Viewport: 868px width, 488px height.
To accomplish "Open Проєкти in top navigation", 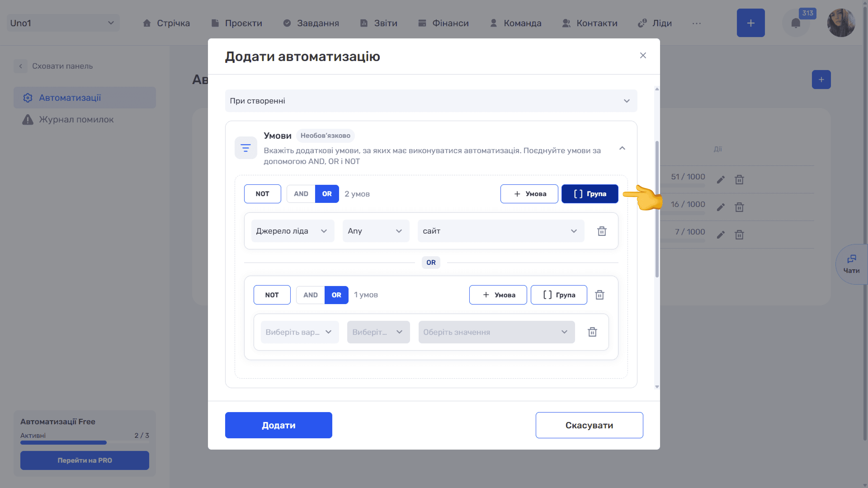I will (236, 23).
